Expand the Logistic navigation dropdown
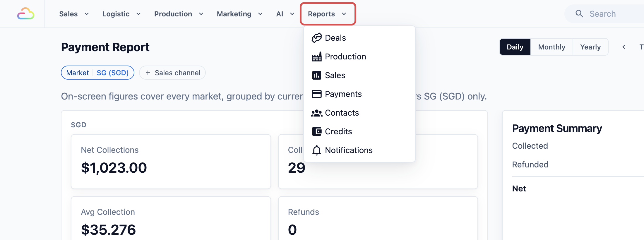Screen dimensions: 644x240 click(121, 14)
